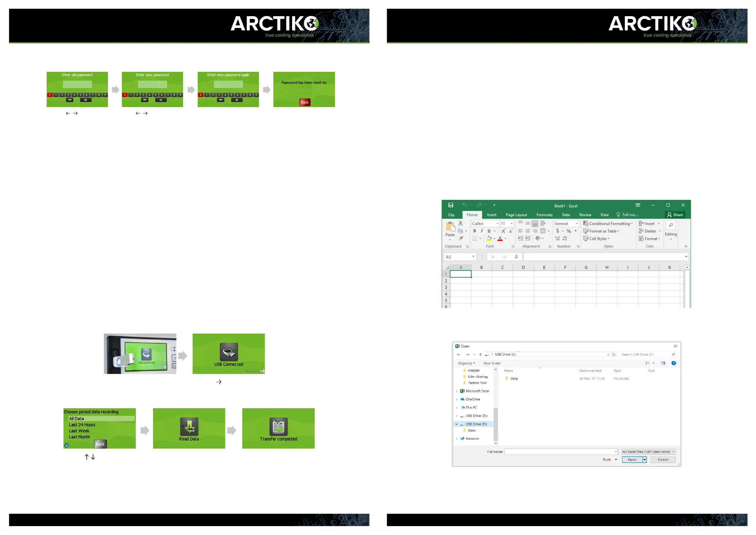Click the Percent Style icon
756x535 pixels.
(569, 231)
